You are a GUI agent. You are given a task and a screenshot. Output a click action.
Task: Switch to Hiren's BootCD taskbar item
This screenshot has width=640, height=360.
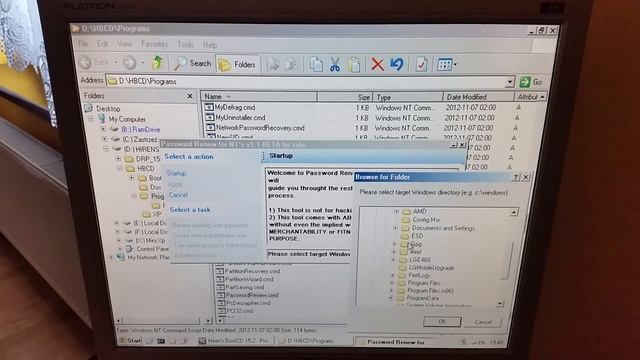click(234, 340)
